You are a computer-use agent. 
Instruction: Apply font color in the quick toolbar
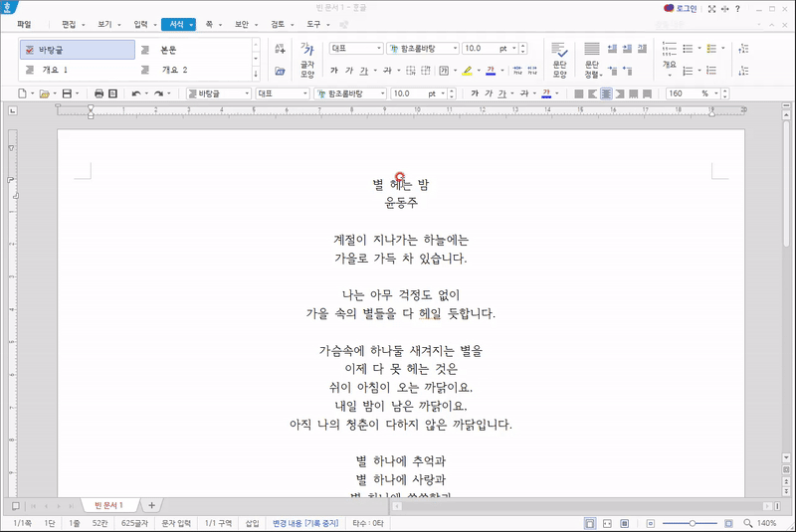point(546,93)
